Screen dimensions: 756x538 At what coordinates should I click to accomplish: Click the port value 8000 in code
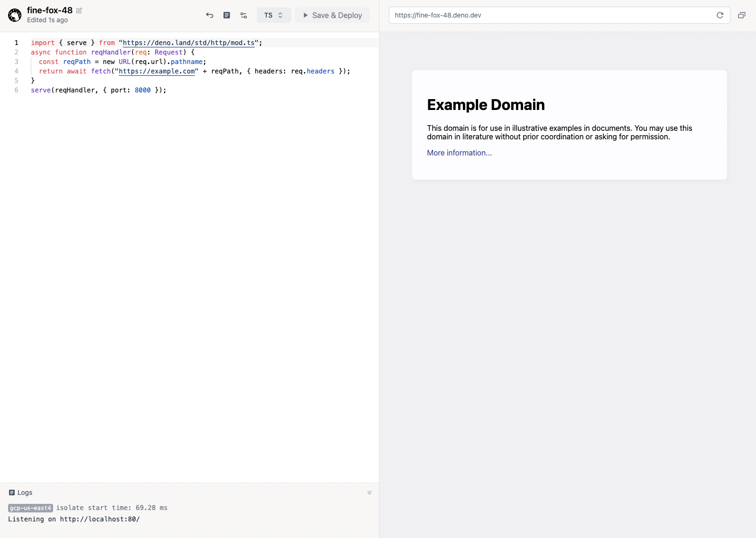pos(143,90)
